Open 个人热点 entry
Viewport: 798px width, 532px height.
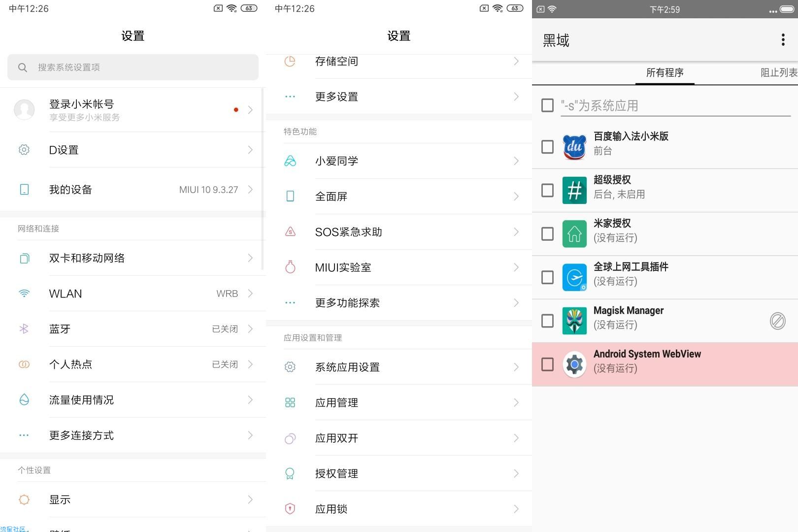pos(133,365)
